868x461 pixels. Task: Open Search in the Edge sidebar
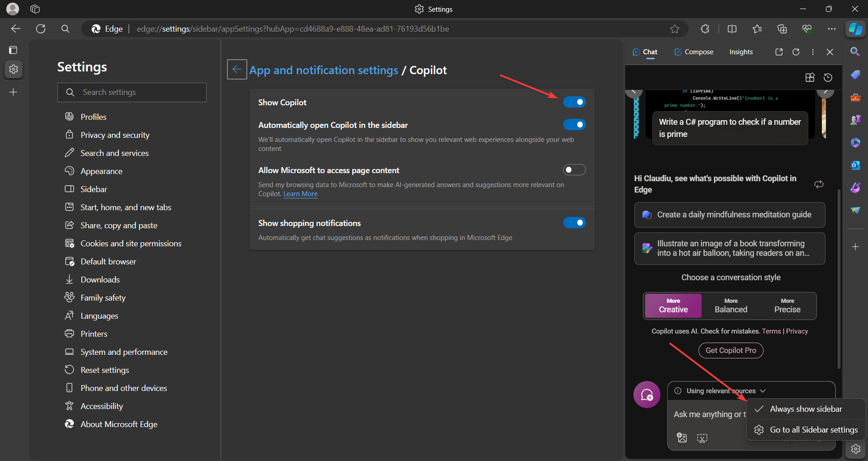click(855, 52)
